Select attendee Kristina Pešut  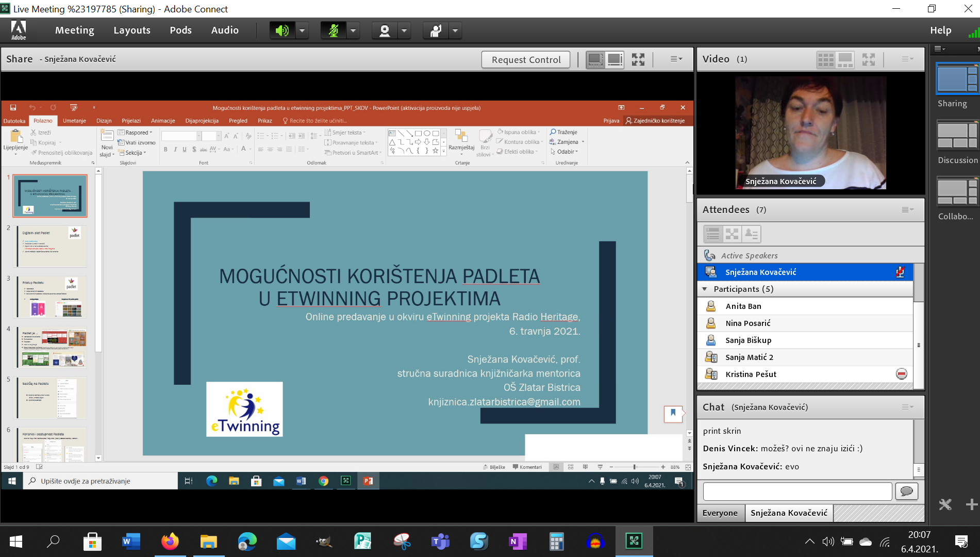(805, 374)
